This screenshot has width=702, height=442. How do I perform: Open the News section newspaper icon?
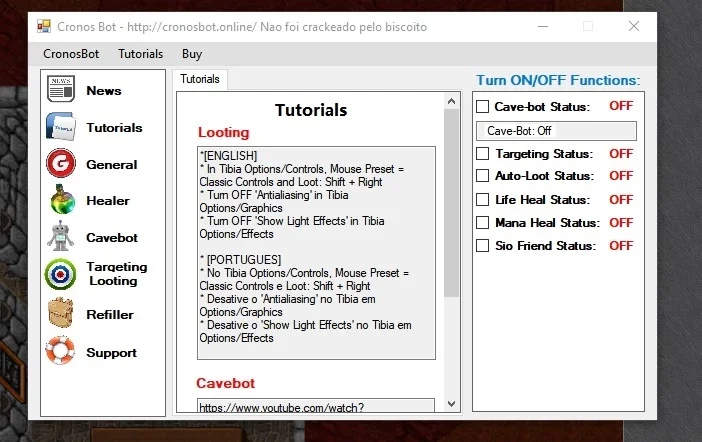tap(60, 89)
